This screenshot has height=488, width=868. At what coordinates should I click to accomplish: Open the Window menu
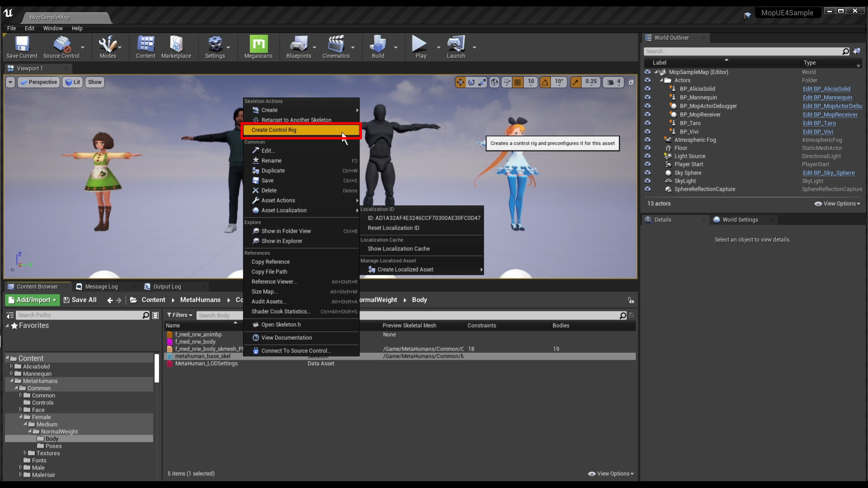point(53,28)
